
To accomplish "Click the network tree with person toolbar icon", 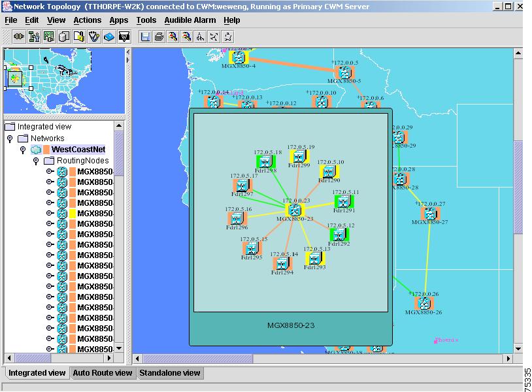I will (34, 37).
